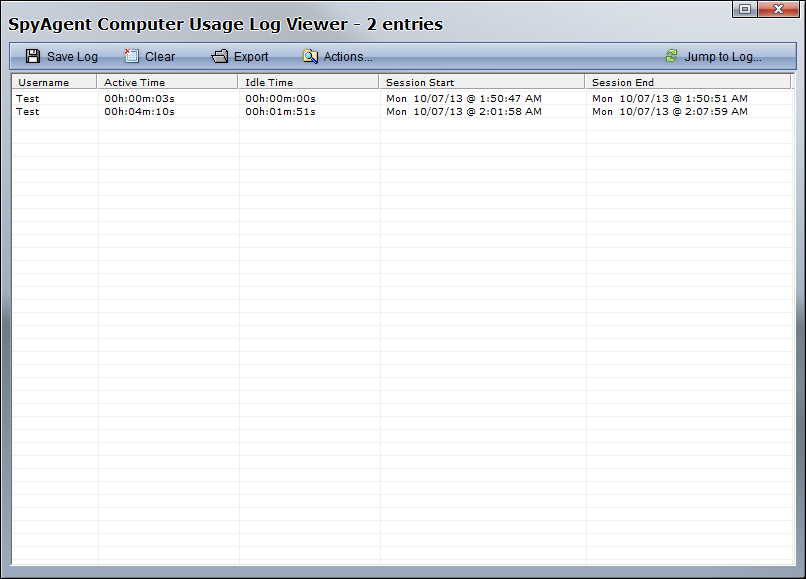Sort by the Idle Time column header

coord(269,82)
